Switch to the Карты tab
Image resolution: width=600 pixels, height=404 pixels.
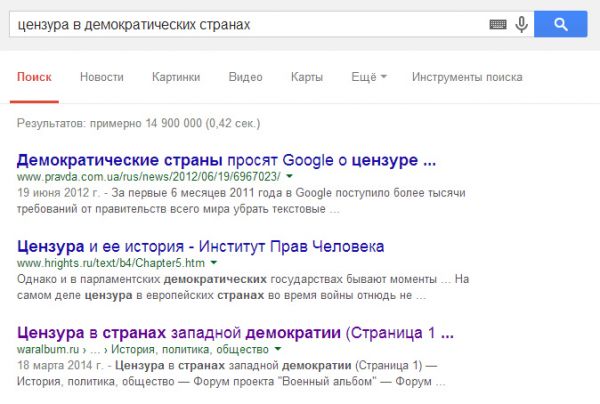(x=307, y=77)
